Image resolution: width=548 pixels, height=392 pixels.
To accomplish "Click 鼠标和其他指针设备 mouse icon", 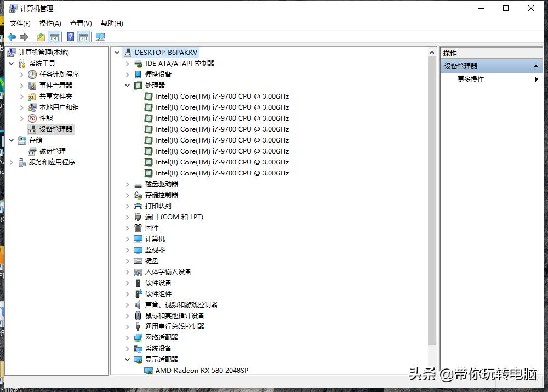I will 139,316.
